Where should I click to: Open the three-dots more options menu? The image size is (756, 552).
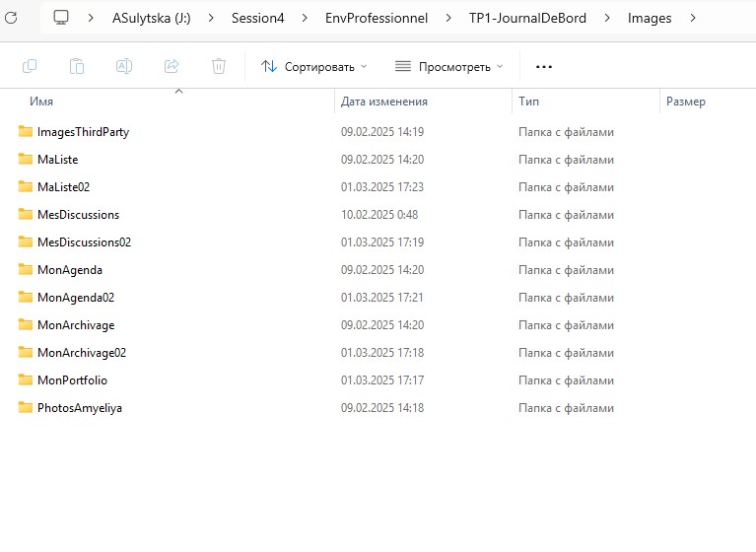[544, 66]
